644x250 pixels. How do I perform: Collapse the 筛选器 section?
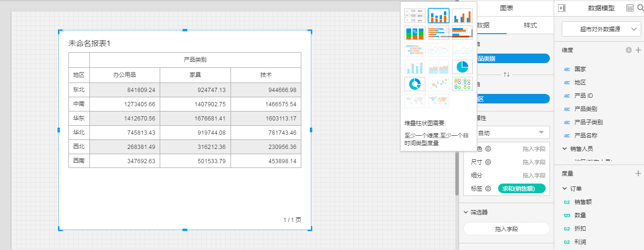(x=466, y=212)
